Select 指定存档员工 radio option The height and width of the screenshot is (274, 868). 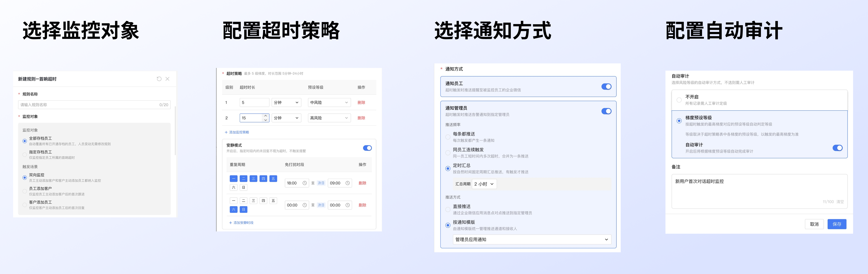coord(25,155)
